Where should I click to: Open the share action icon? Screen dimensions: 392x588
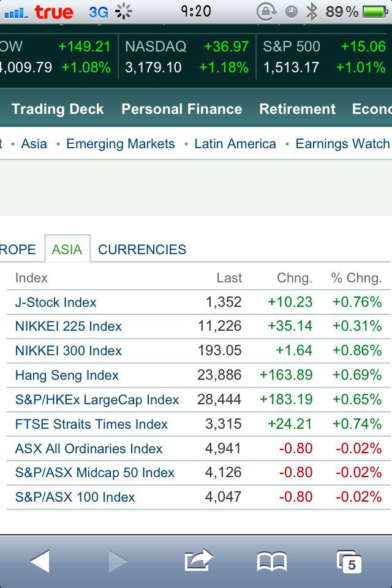tap(198, 560)
